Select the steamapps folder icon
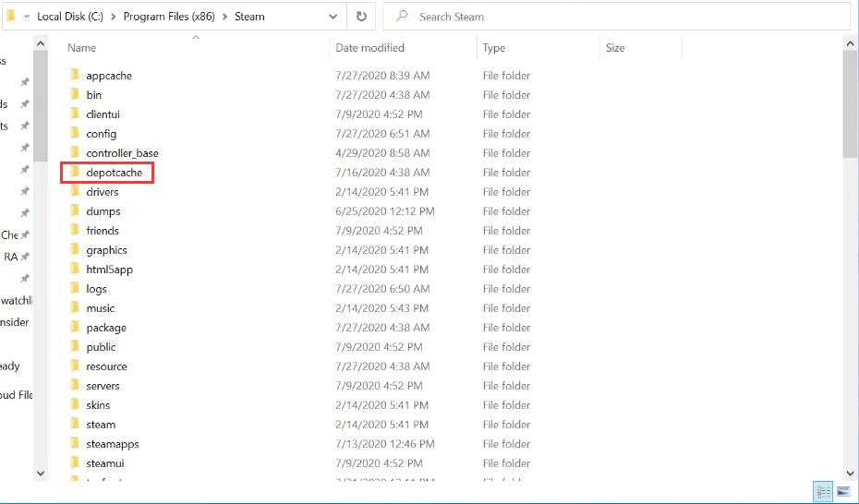The width and height of the screenshot is (859, 504). [75, 443]
